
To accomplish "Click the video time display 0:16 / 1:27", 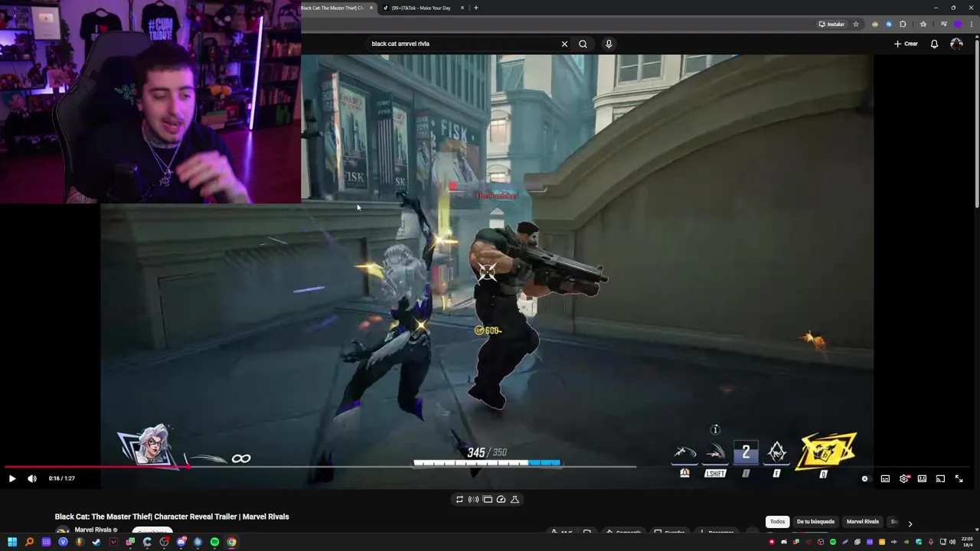I will coord(61,478).
